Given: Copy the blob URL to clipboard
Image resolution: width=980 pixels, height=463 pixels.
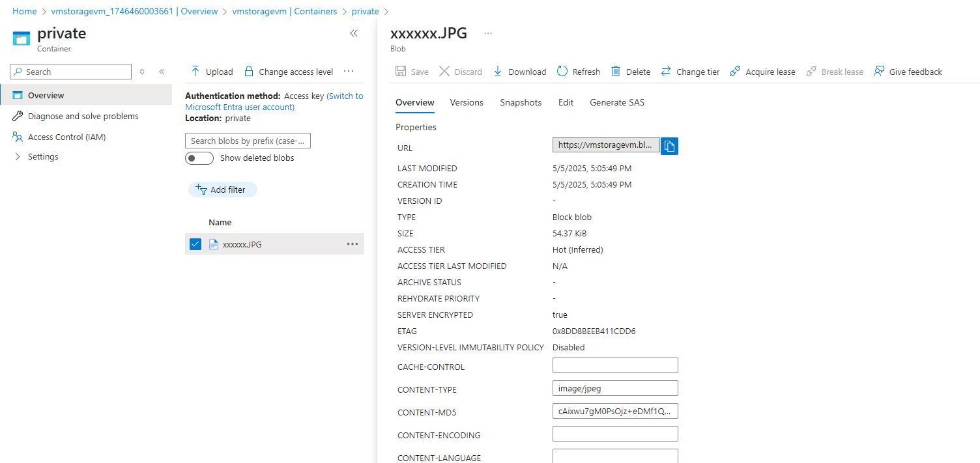Looking at the screenshot, I should point(669,146).
